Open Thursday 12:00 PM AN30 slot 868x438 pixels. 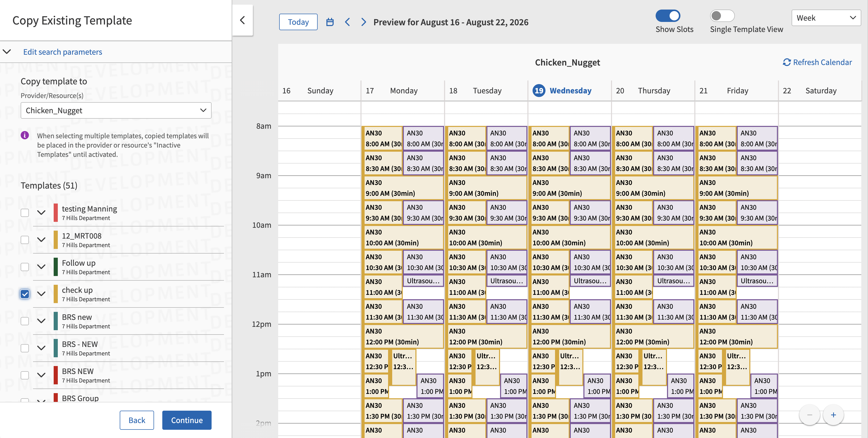pos(653,337)
